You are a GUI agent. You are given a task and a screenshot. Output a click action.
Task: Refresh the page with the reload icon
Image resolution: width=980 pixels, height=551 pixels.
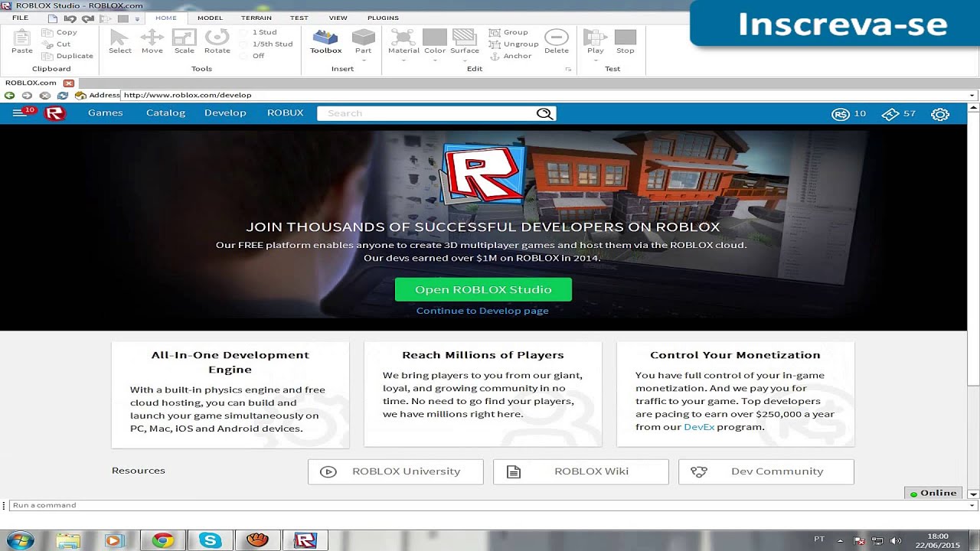click(x=63, y=96)
